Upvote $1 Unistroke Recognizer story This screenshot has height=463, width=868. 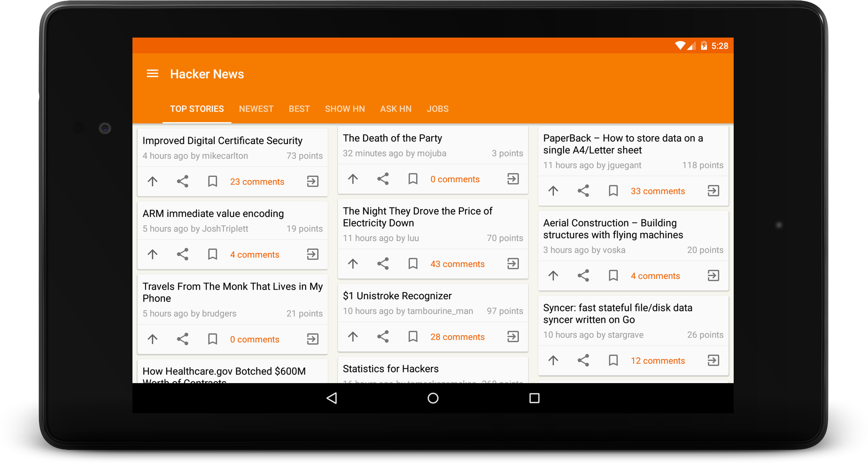click(353, 336)
